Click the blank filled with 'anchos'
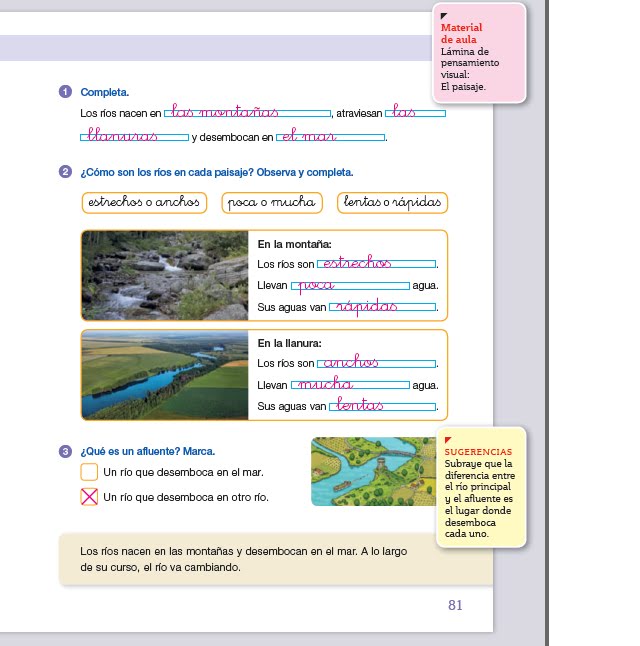Screen dimensions: 640x646 376,363
